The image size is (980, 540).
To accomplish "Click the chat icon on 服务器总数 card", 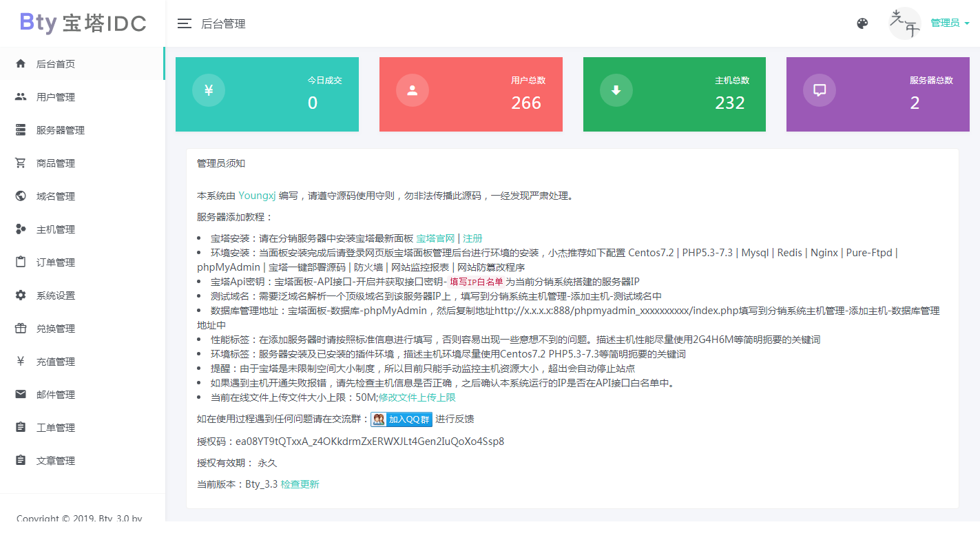I will [x=819, y=90].
